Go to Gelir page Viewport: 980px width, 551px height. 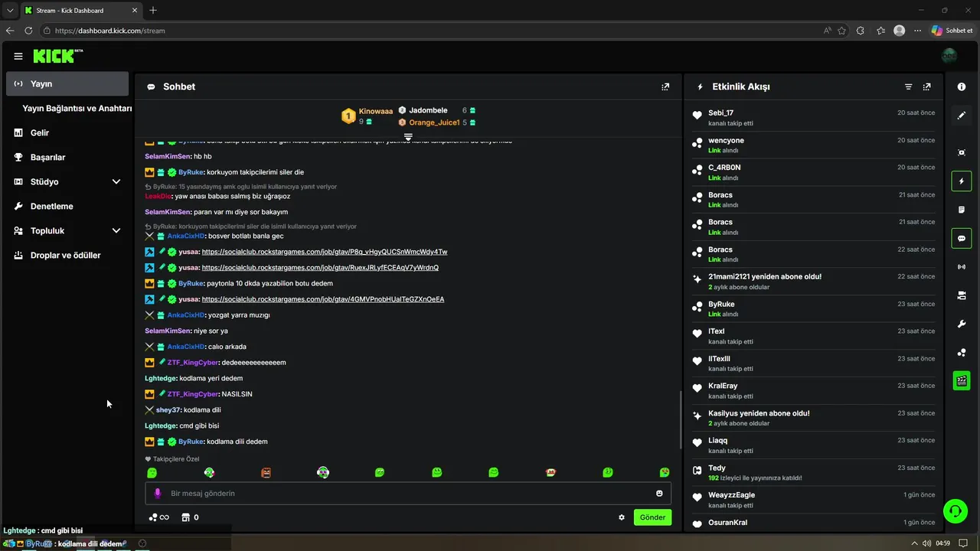click(67, 132)
